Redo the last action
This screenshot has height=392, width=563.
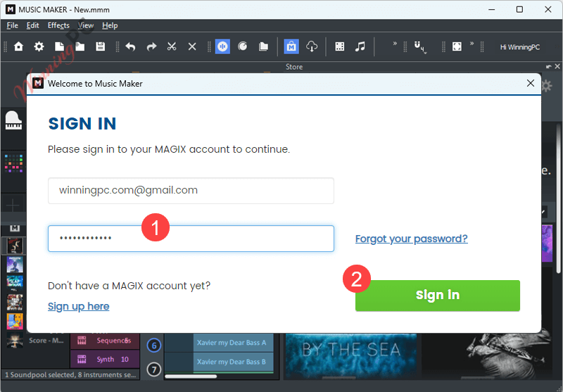pos(151,46)
